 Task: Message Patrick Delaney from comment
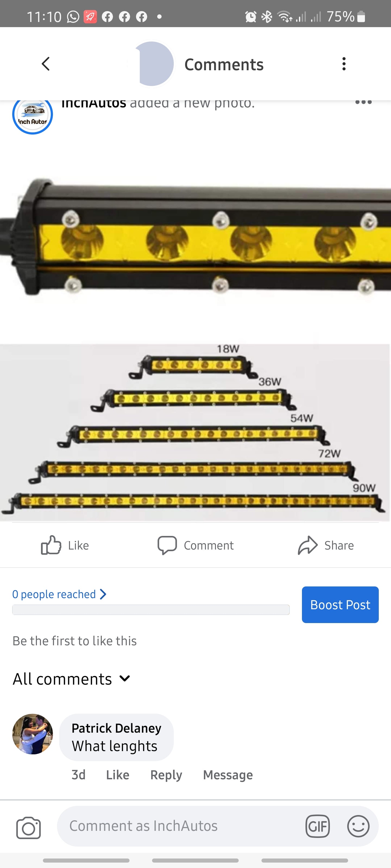[228, 775]
